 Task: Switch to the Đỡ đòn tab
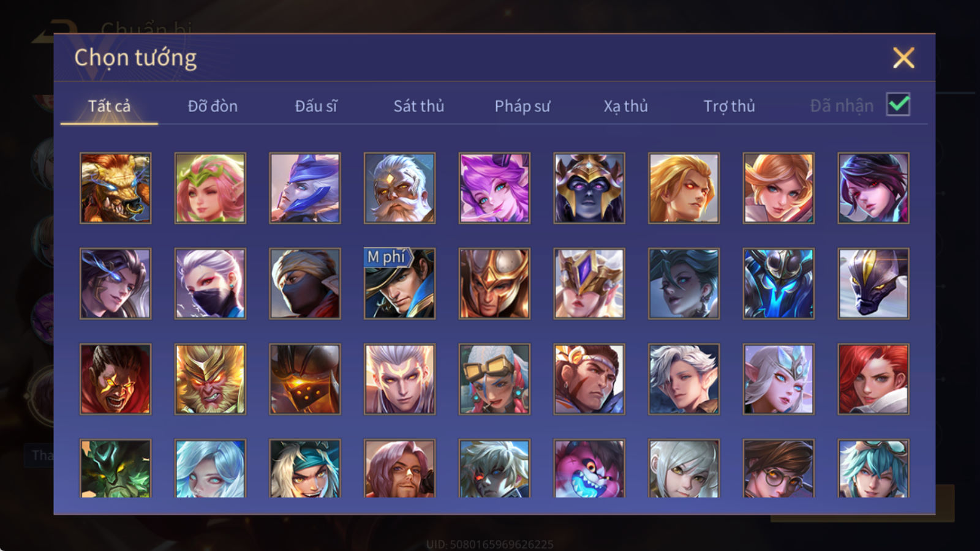(213, 106)
